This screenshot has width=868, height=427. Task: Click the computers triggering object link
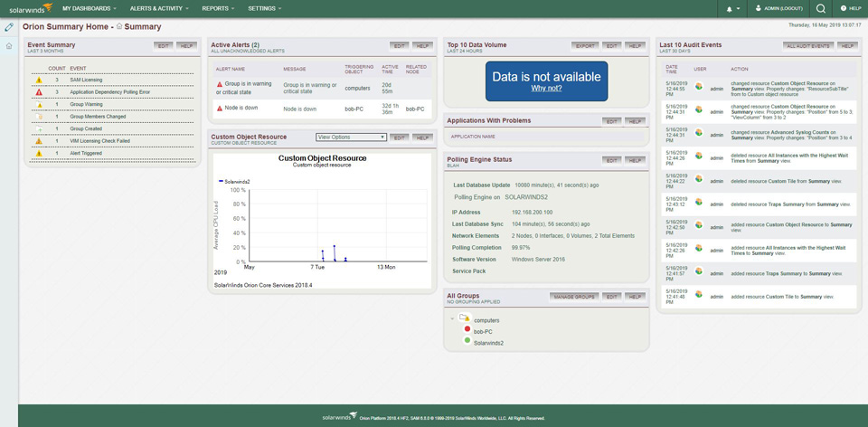(358, 88)
